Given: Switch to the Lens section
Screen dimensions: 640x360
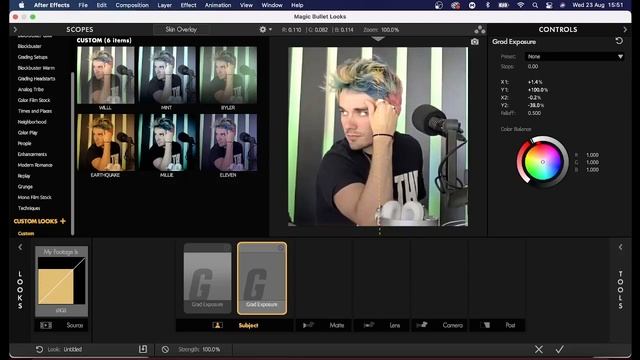Looking at the screenshot, I should [x=382, y=325].
